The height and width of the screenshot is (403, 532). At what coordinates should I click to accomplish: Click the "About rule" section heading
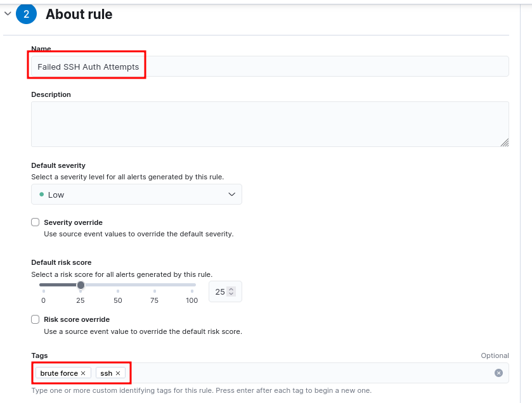(x=79, y=14)
